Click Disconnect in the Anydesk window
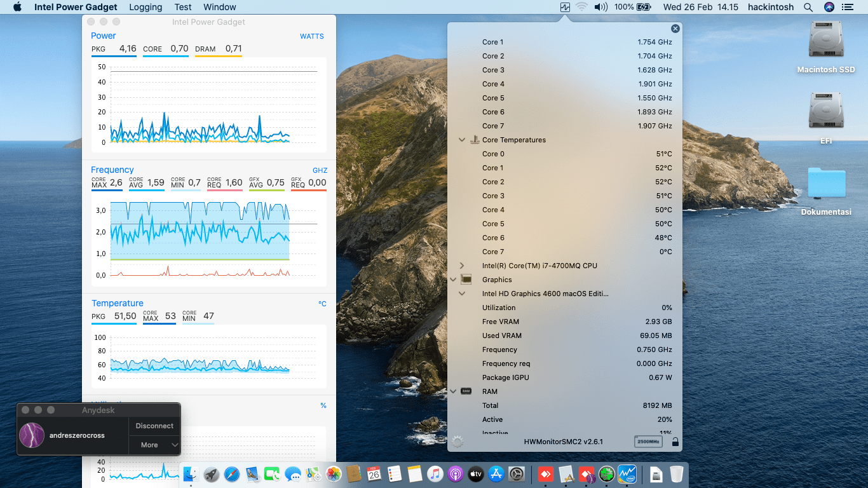This screenshot has width=868, height=488. (x=154, y=426)
